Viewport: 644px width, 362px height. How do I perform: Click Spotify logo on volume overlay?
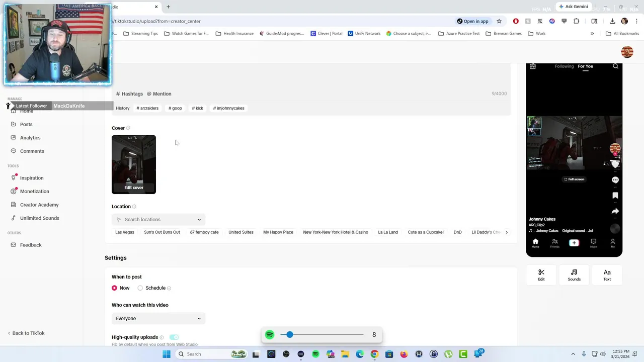click(270, 335)
